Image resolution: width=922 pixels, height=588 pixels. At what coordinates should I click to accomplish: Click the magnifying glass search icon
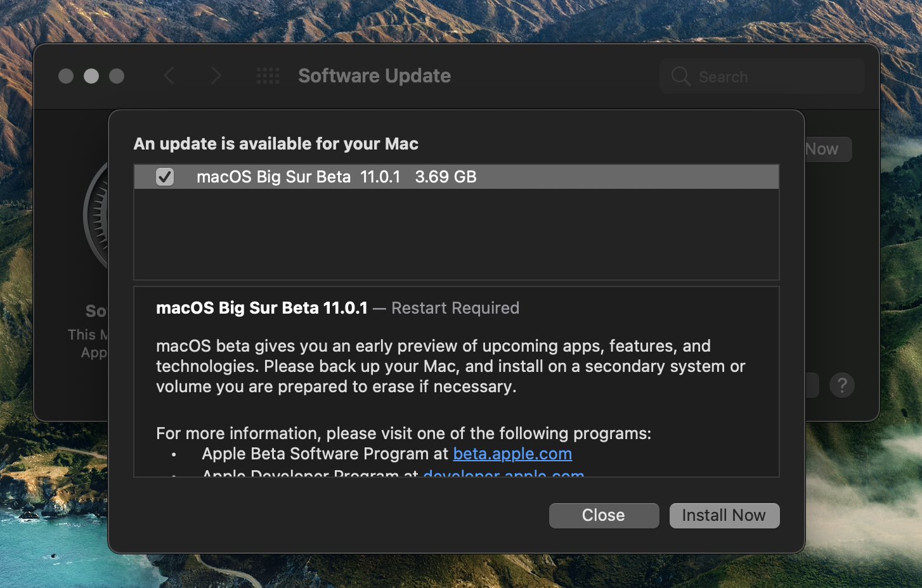pos(680,77)
